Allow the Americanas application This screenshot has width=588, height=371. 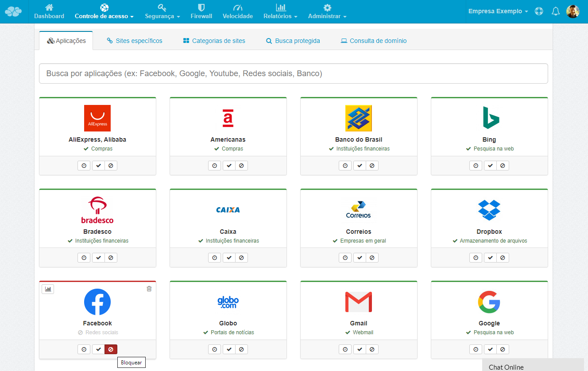(229, 166)
